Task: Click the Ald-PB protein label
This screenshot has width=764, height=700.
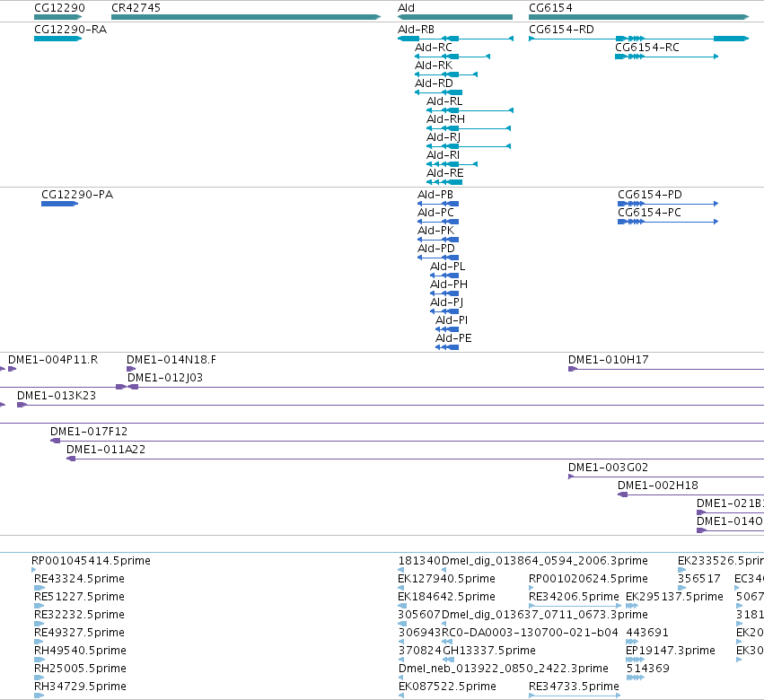Action: tap(435, 195)
